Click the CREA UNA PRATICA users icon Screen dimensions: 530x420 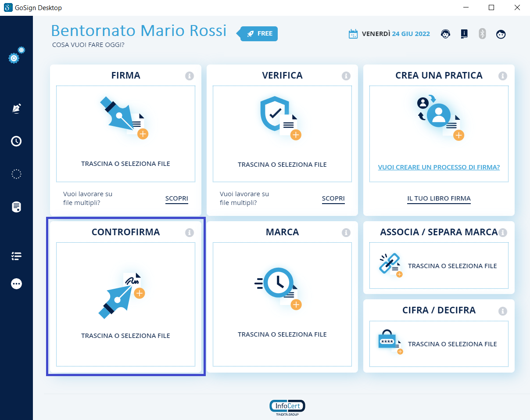click(x=440, y=118)
